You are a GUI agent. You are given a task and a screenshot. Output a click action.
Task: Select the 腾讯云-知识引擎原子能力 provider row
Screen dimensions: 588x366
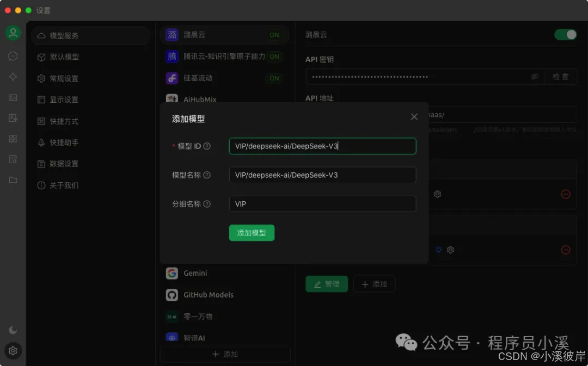(224, 57)
